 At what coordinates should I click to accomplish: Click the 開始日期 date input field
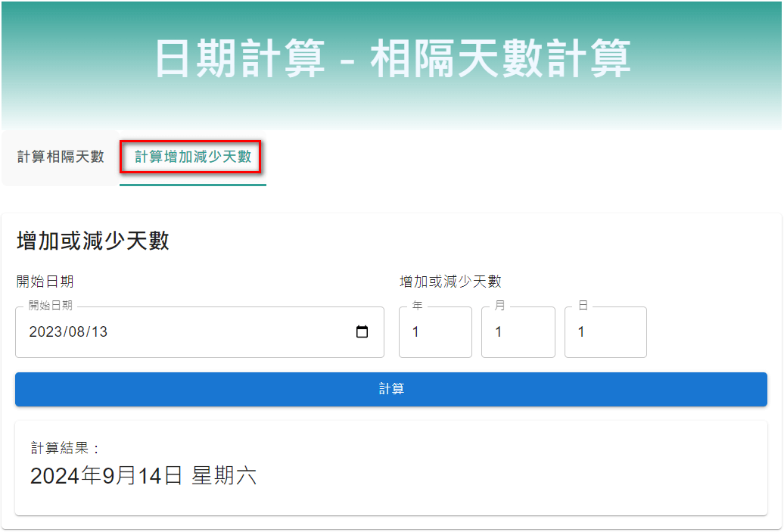coord(151,331)
